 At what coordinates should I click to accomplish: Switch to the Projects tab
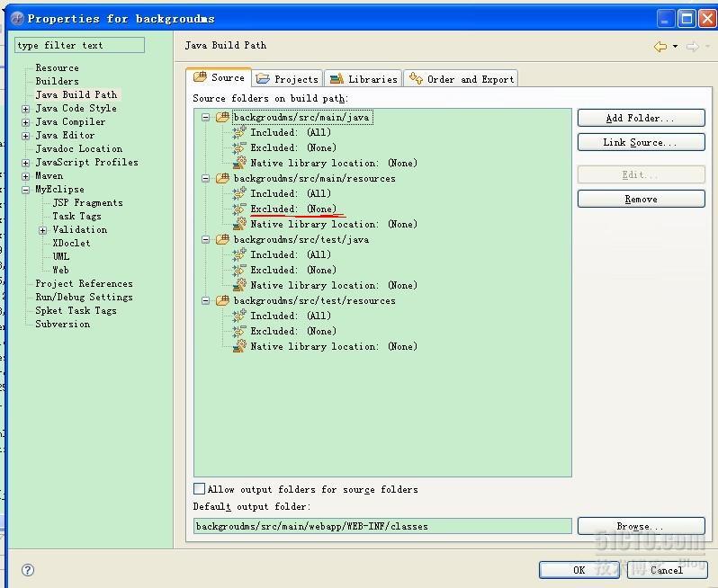click(287, 79)
